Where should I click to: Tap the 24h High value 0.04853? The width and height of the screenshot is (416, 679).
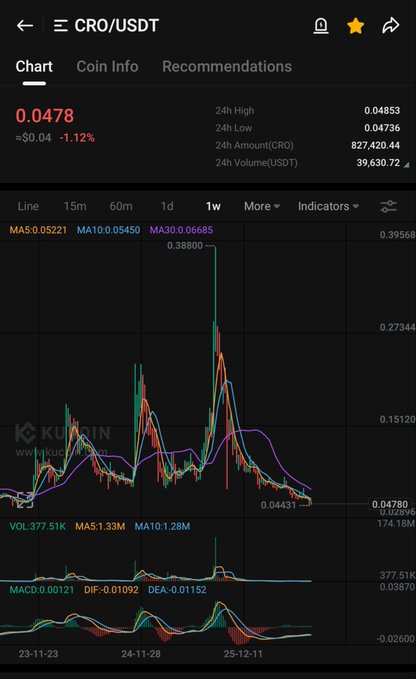point(382,110)
